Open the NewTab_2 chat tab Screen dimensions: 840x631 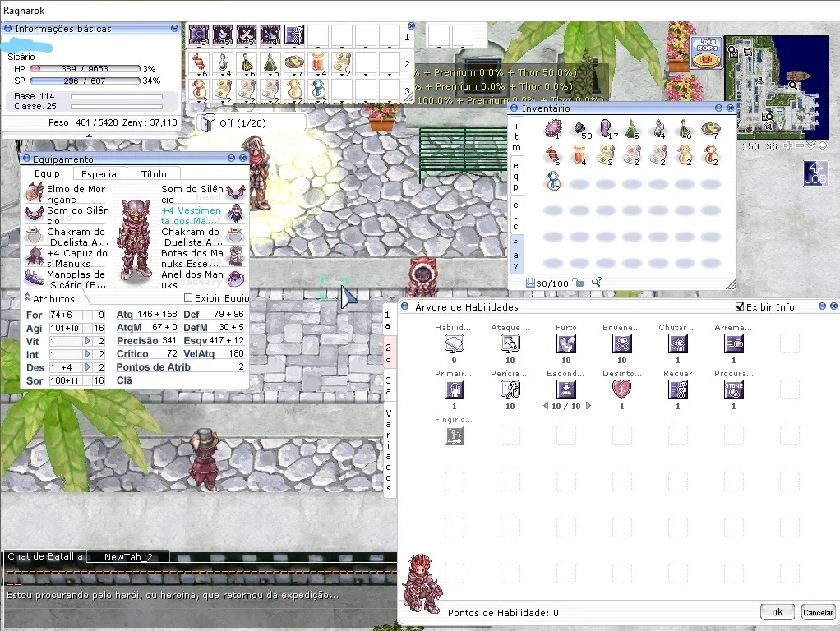[x=128, y=556]
